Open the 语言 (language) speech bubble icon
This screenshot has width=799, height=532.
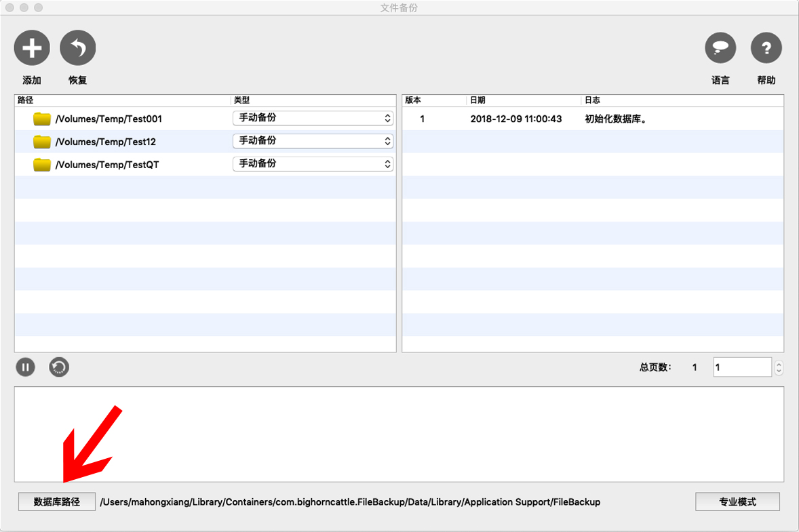coord(720,48)
